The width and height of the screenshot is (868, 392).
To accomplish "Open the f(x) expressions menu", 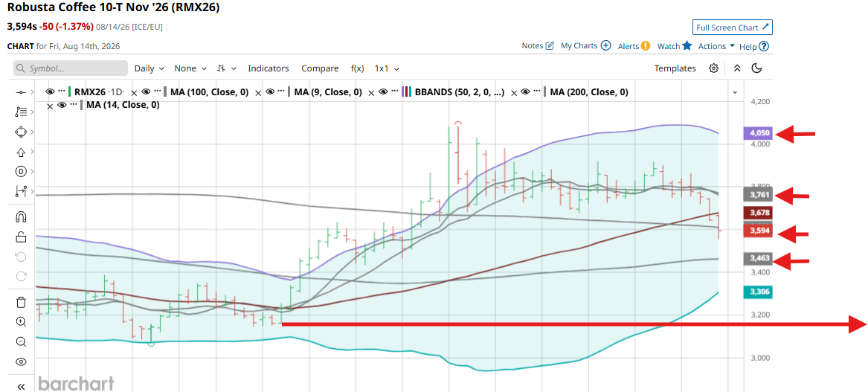I will pyautogui.click(x=358, y=68).
